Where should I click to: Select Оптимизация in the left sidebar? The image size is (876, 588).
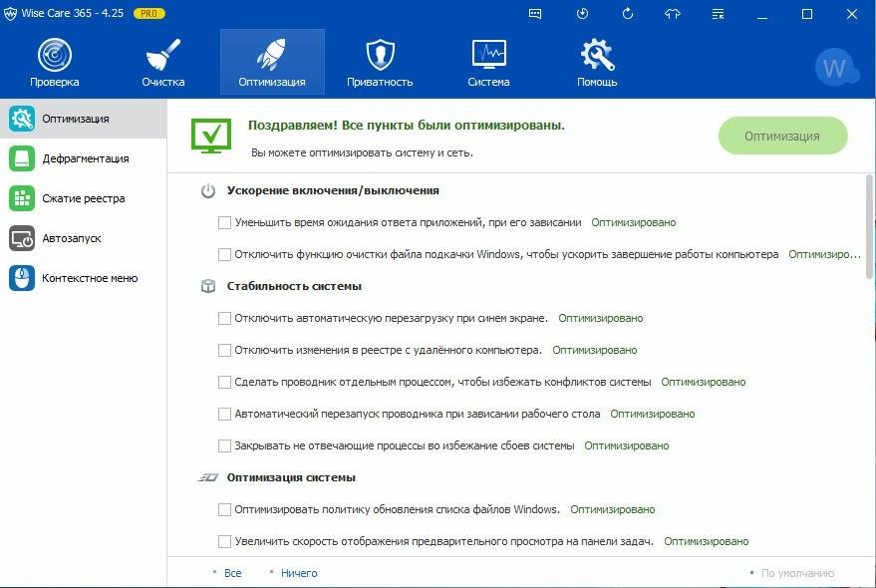click(84, 119)
